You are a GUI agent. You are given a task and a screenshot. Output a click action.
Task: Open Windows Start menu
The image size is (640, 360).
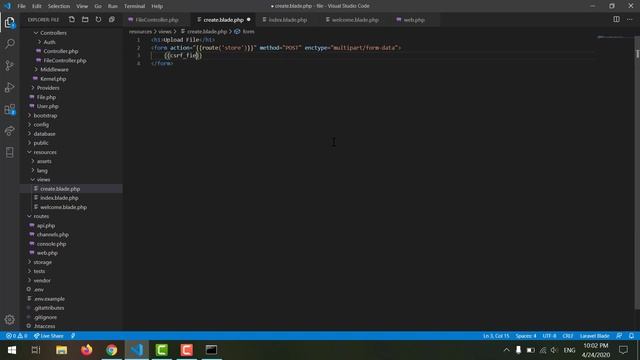point(11,350)
